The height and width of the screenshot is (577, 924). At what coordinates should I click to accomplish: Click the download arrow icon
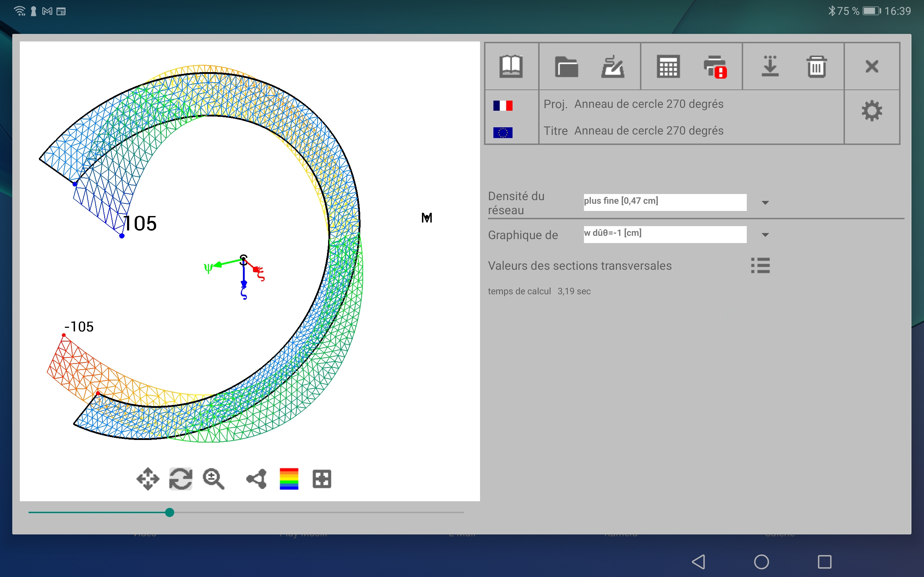[770, 67]
